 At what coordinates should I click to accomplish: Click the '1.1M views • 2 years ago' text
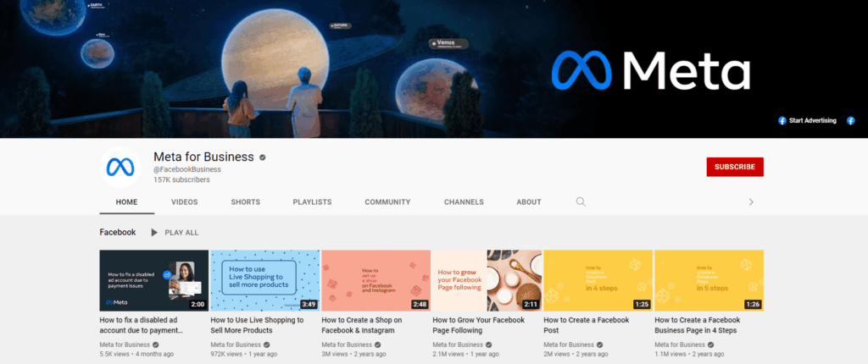(689, 354)
